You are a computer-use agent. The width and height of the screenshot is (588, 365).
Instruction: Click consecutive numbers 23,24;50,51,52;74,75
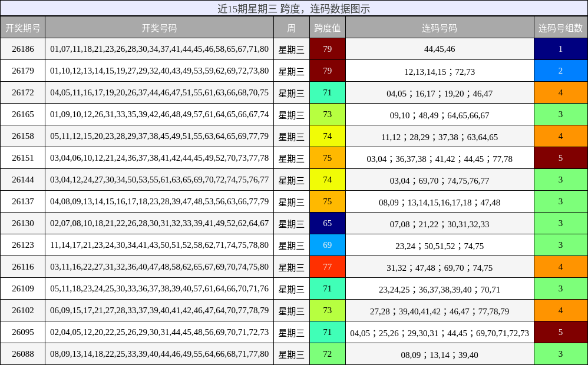point(440,245)
